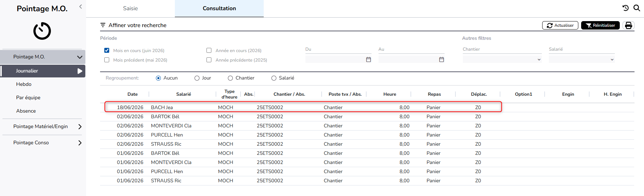Click the Réinitialiser button

coord(600,25)
